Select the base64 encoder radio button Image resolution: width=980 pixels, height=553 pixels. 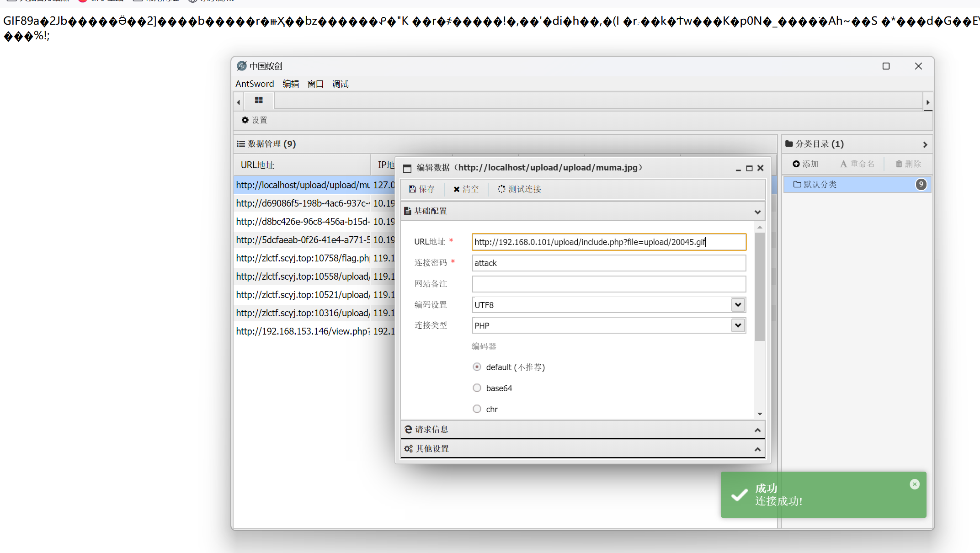pyautogui.click(x=477, y=388)
